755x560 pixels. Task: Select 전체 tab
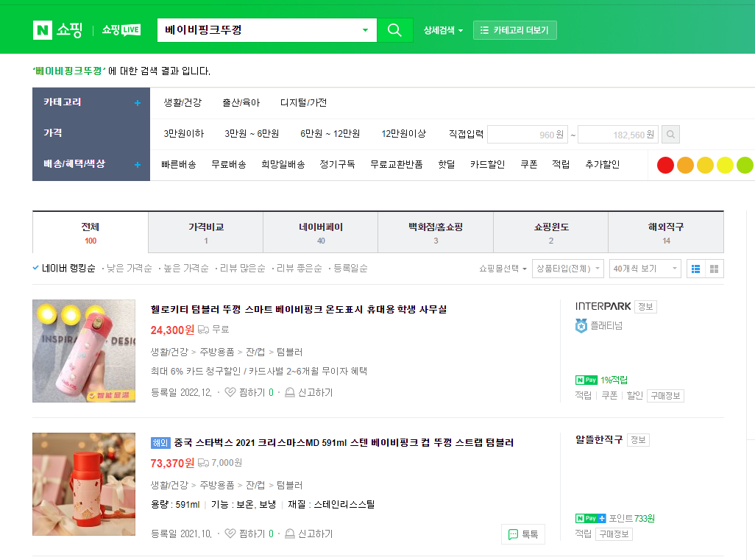click(91, 233)
